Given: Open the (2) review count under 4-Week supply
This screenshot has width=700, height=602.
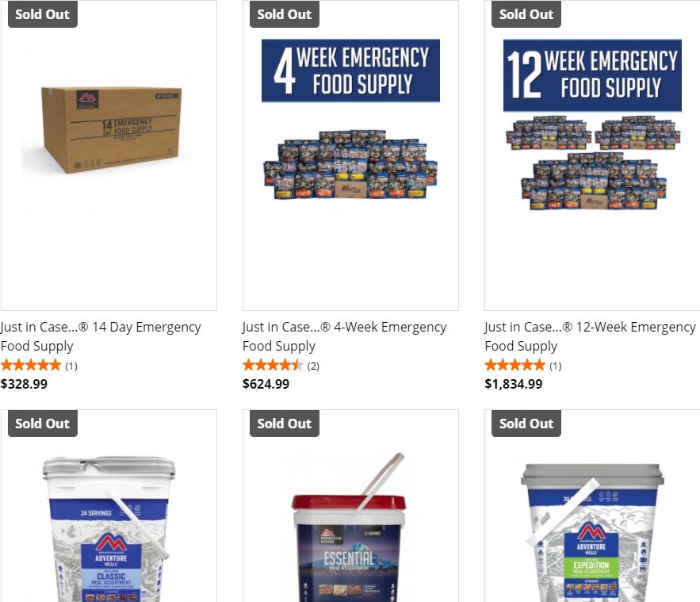Looking at the screenshot, I should (x=313, y=366).
